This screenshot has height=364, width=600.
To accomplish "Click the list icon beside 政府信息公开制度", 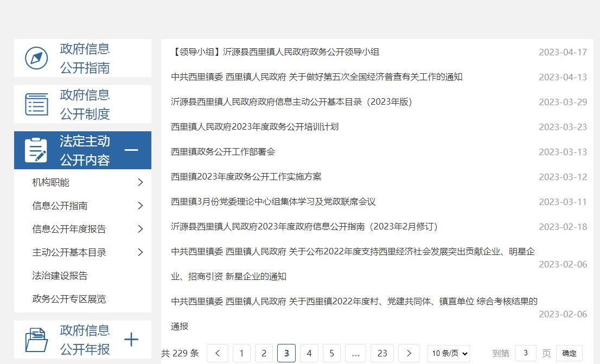I will (x=36, y=104).
